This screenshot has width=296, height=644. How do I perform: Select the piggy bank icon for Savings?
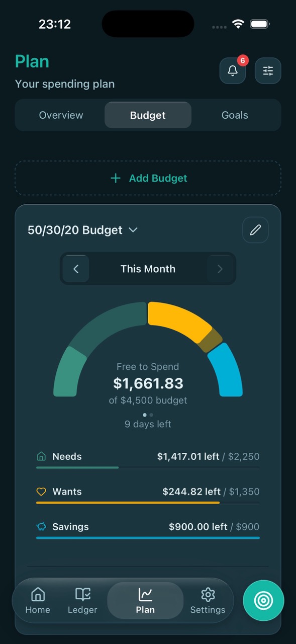(x=40, y=526)
